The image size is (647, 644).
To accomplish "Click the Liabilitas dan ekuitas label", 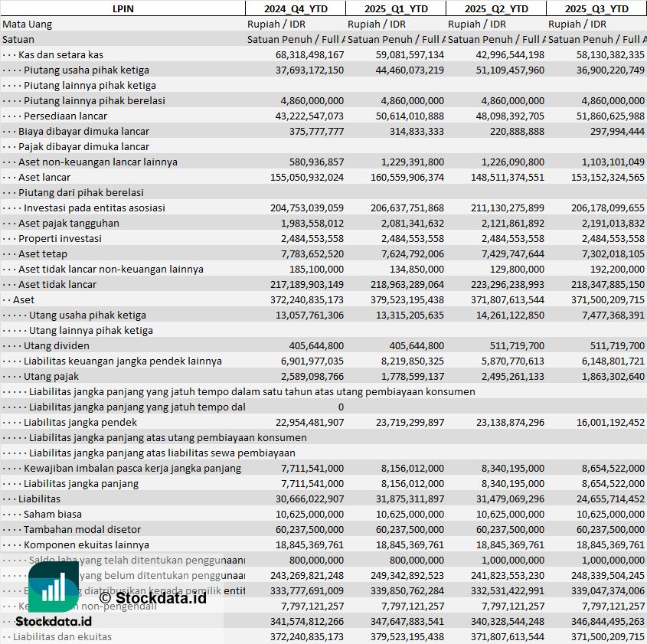I will [x=62, y=636].
